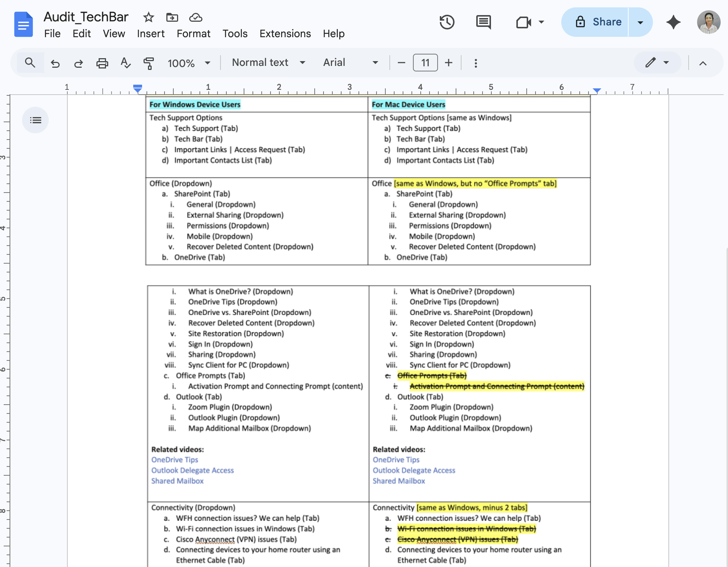Open the comments panel
The image size is (728, 567).
tap(483, 22)
